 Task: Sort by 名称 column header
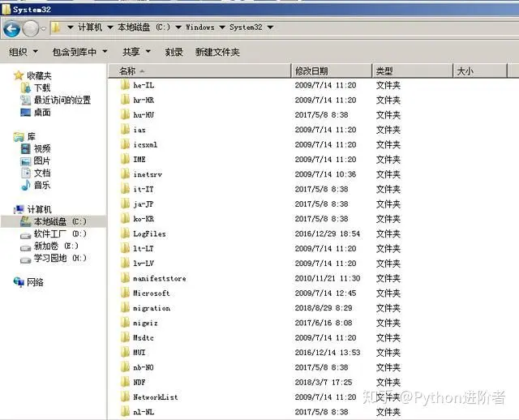199,71
